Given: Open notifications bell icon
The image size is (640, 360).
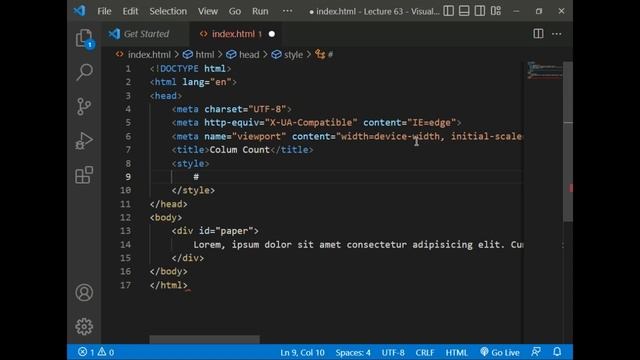Looking at the screenshot, I should point(557,352).
